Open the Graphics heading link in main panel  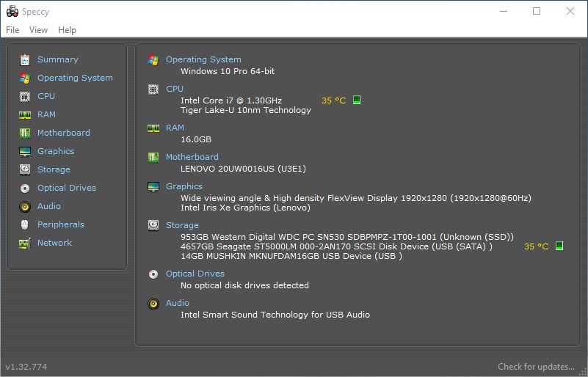coord(184,186)
